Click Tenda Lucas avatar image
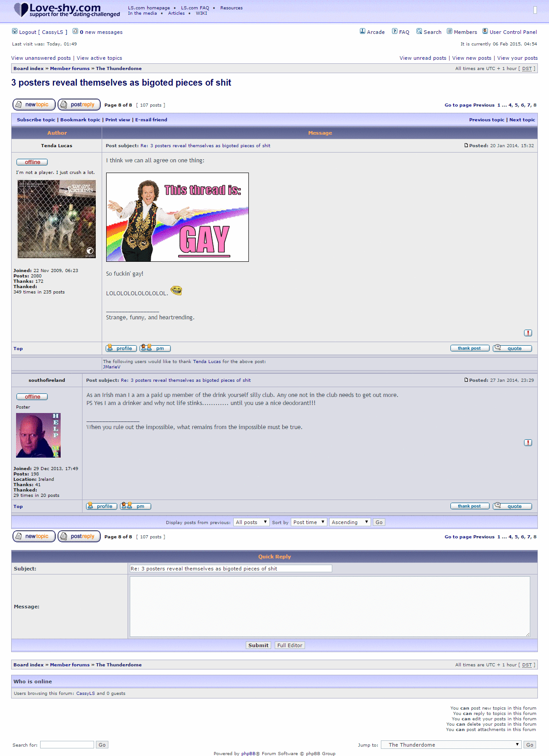 pyautogui.click(x=57, y=219)
